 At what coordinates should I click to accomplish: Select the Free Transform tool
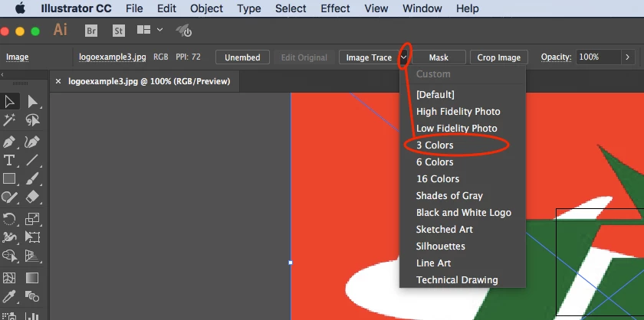[32, 237]
